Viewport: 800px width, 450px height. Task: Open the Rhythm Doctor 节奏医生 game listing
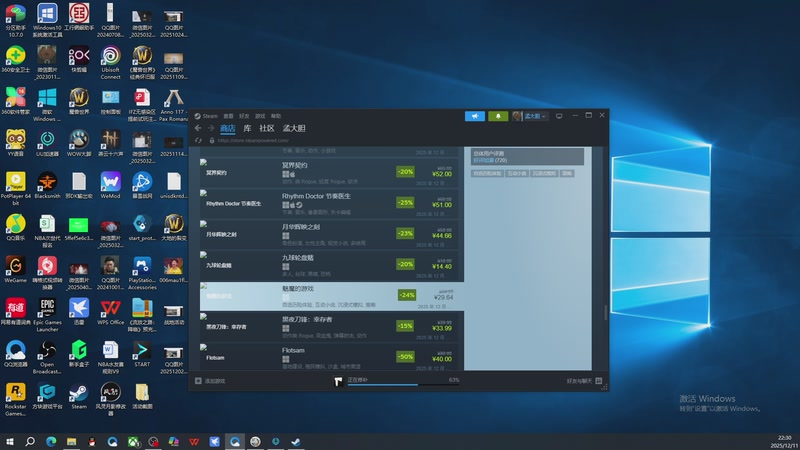pyautogui.click(x=330, y=204)
